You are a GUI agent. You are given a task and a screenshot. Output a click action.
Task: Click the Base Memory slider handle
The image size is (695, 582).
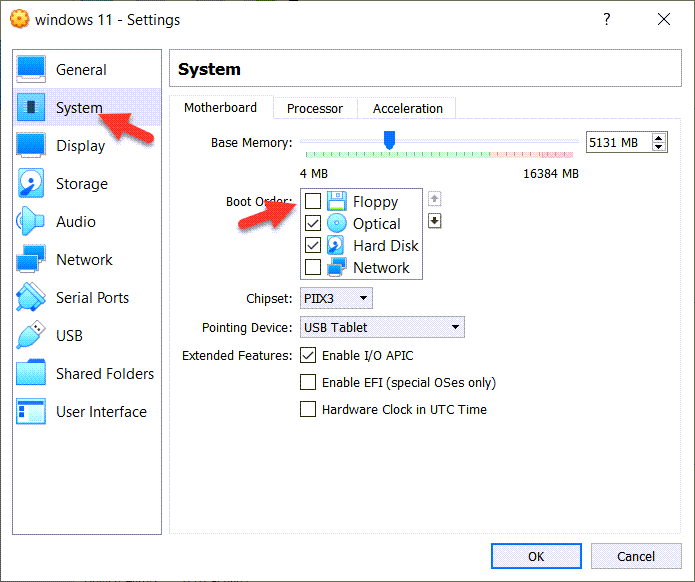tap(389, 140)
